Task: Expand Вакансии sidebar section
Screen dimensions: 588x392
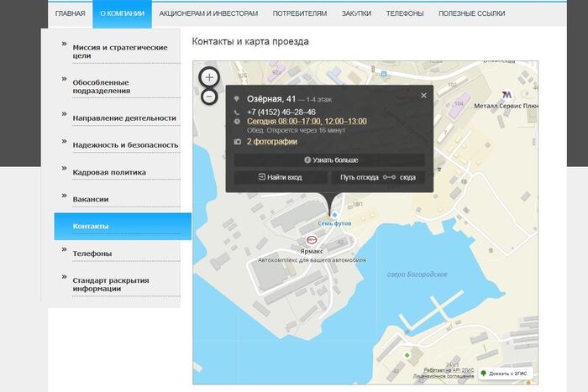Action: [91, 199]
